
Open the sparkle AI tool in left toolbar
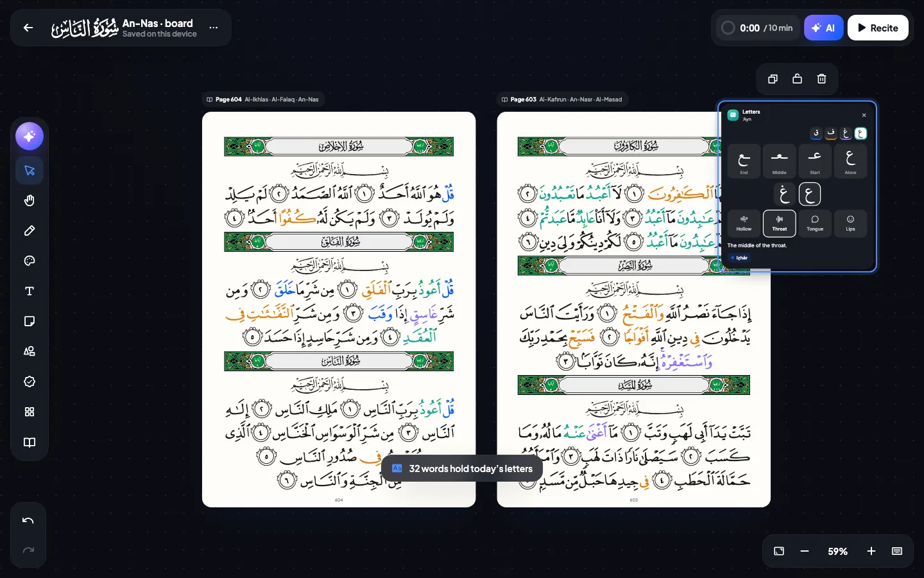pyautogui.click(x=30, y=136)
